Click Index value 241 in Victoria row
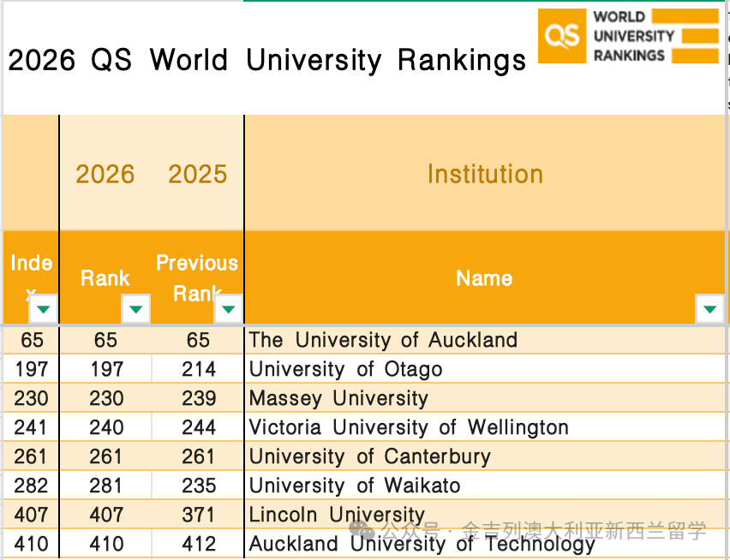 (31, 427)
